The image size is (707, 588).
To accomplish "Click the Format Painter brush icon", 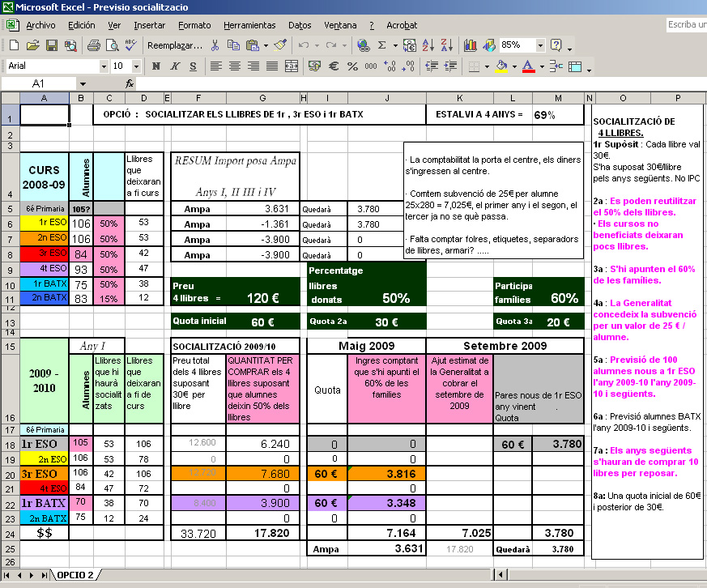I will click(280, 45).
